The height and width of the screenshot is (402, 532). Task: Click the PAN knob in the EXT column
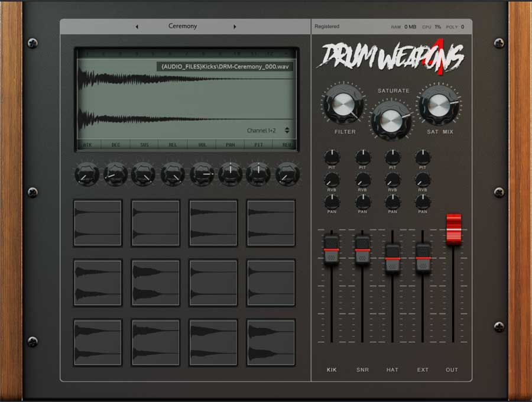[x=423, y=202]
